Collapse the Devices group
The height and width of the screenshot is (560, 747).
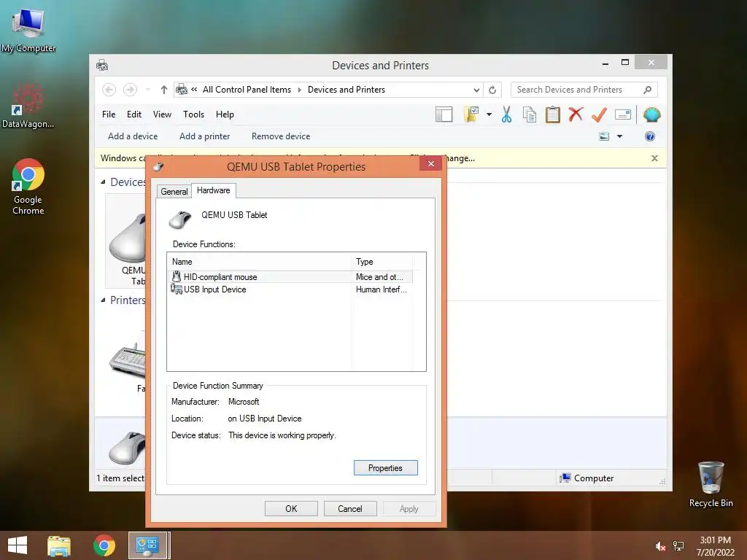click(104, 182)
